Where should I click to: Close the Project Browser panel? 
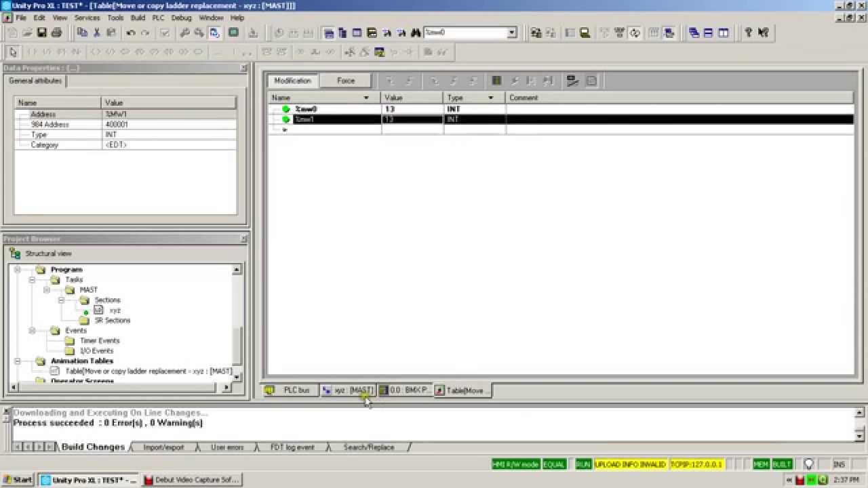pyautogui.click(x=244, y=239)
